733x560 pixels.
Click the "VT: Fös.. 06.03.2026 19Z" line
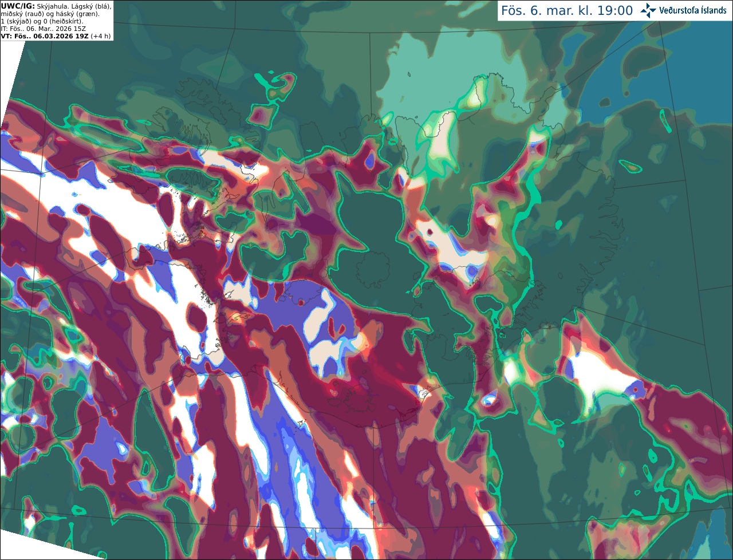[x=45, y=36]
